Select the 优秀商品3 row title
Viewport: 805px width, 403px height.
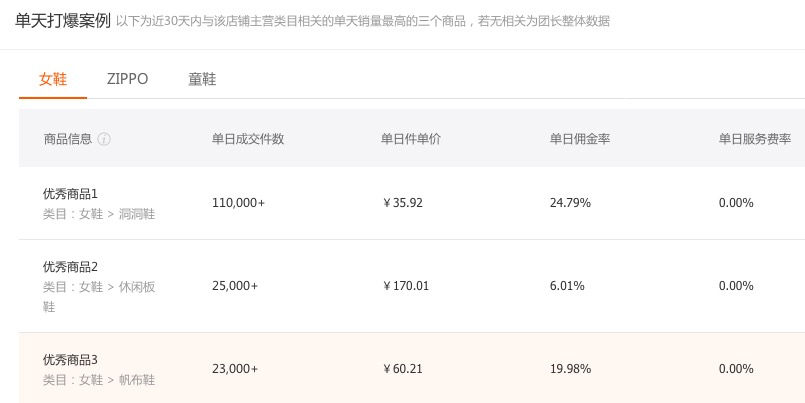pos(70,360)
